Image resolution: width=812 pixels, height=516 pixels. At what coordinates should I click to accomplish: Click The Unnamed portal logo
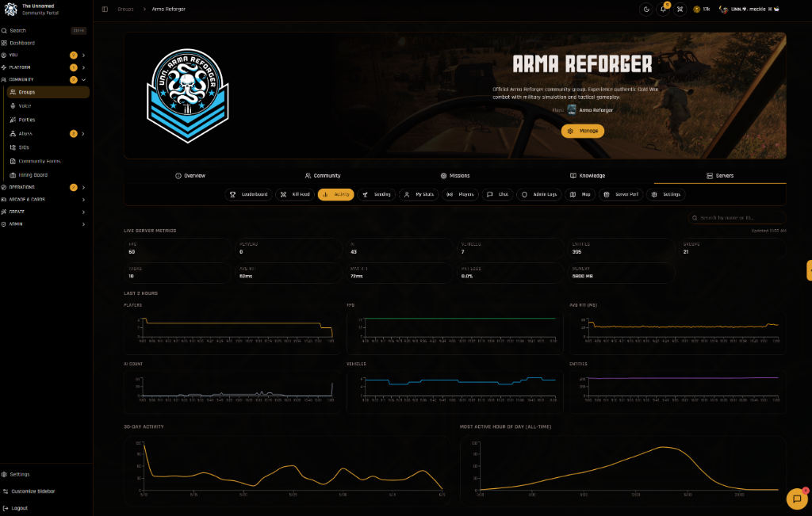pyautogui.click(x=10, y=10)
